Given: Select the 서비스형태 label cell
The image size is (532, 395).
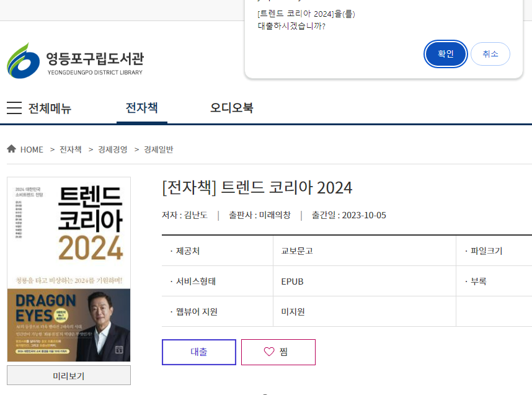Looking at the screenshot, I should (218, 282).
